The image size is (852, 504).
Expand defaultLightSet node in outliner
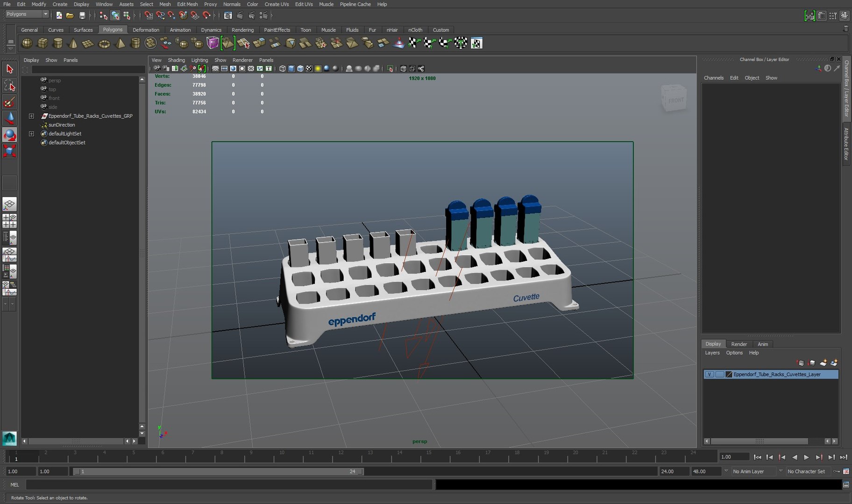click(31, 134)
